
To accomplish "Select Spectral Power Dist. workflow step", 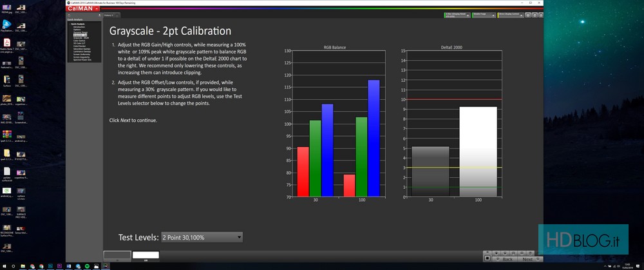I will (x=82, y=60).
